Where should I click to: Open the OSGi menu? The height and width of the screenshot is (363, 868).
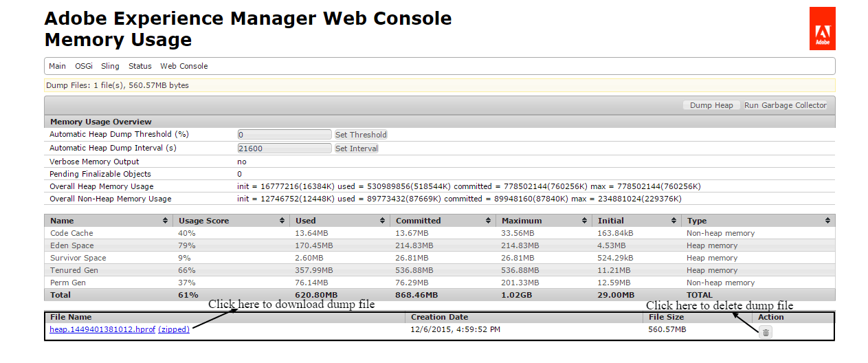84,66
